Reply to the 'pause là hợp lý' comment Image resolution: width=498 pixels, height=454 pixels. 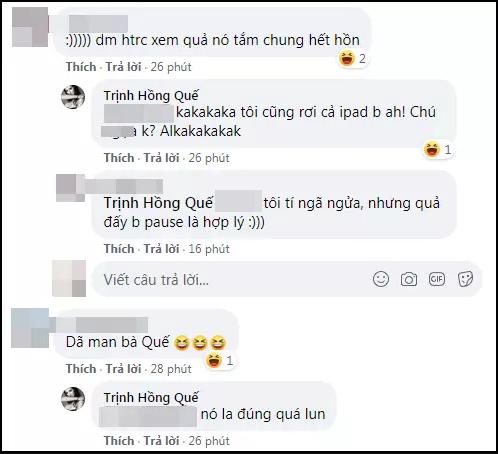point(161,249)
